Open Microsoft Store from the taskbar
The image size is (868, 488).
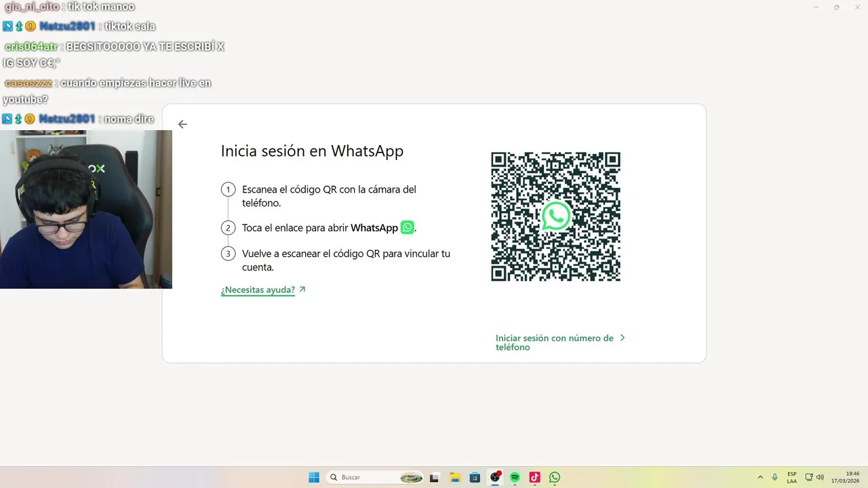(x=475, y=477)
